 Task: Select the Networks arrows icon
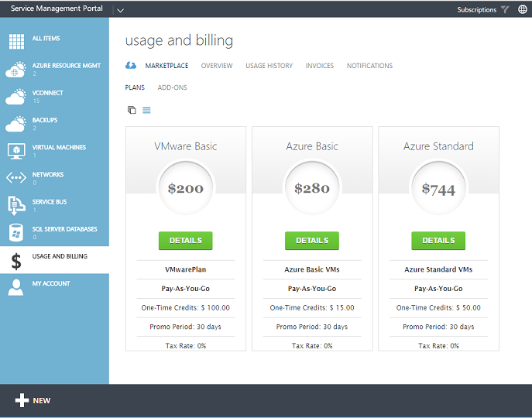[16, 177]
